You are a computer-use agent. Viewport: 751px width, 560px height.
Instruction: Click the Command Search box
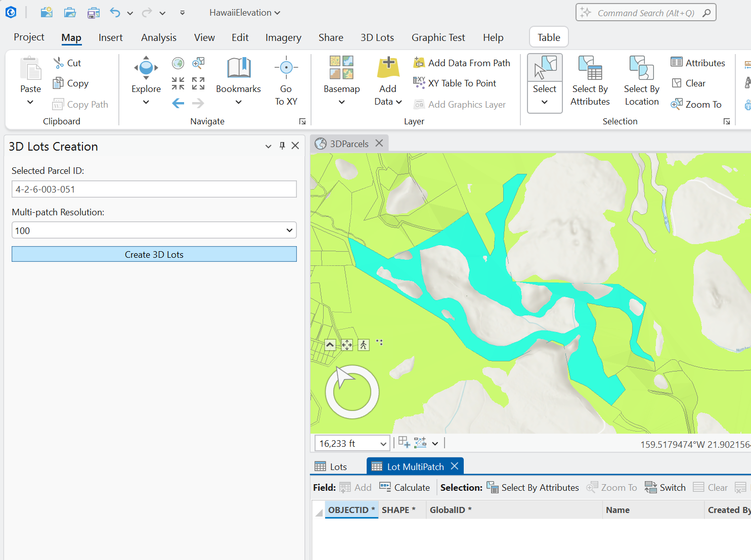[646, 13]
